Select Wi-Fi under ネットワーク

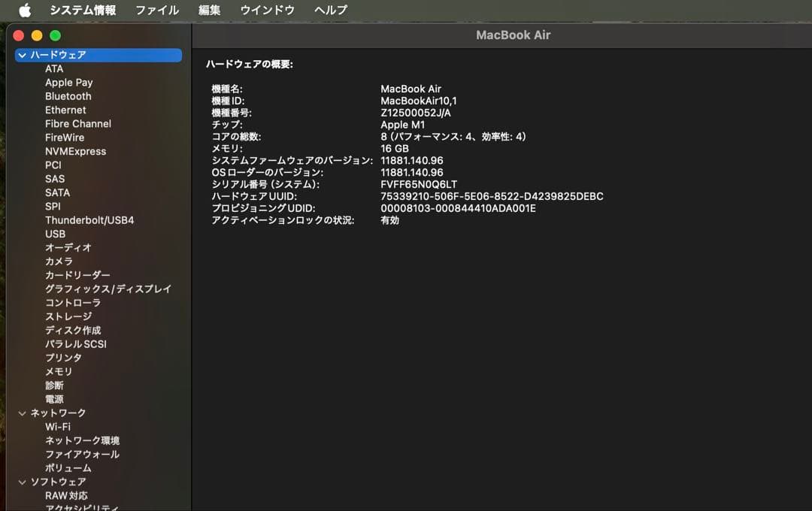57,426
